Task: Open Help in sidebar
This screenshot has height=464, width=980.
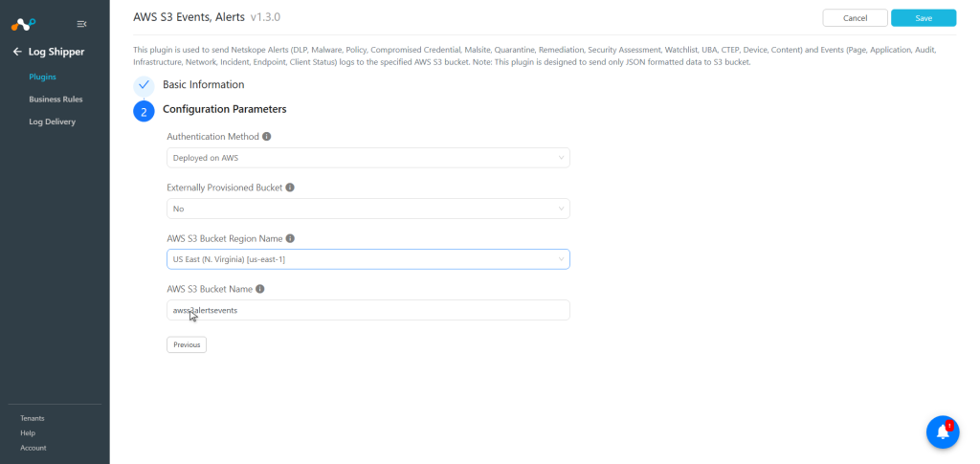Action: click(28, 433)
